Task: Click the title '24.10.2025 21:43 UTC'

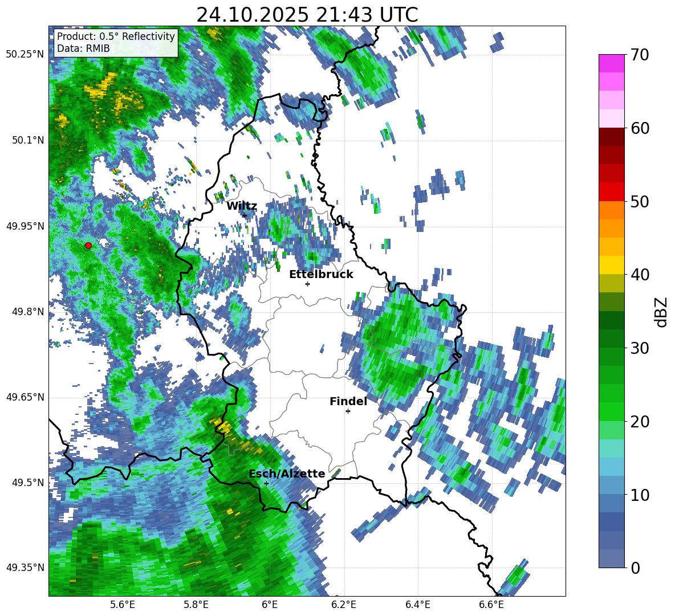Action: pyautogui.click(x=307, y=15)
